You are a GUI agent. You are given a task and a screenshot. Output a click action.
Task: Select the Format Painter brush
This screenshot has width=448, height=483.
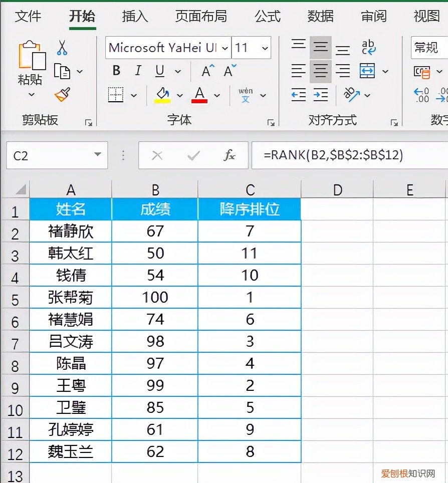coord(62,95)
